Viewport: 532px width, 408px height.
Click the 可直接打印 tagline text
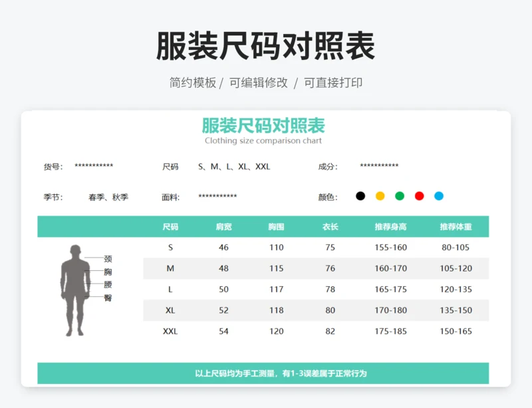[333, 83]
